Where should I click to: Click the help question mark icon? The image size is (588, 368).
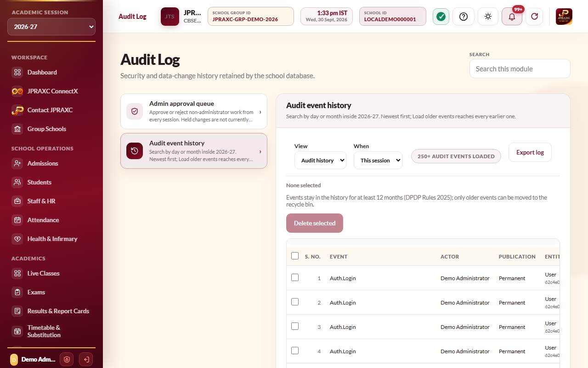point(464,17)
